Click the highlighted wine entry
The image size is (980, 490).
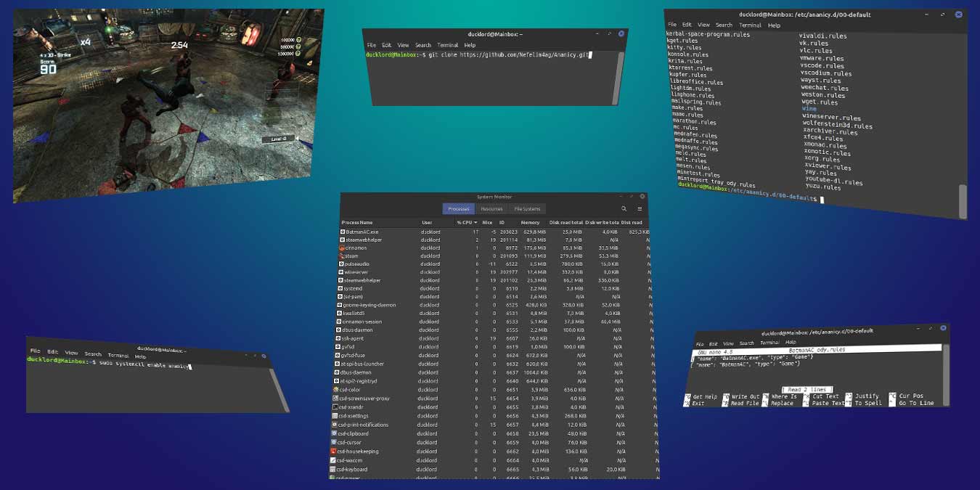[807, 109]
